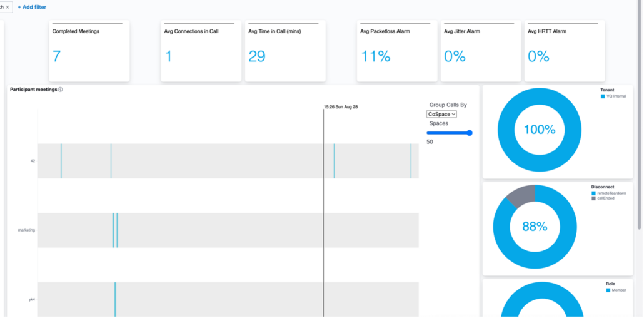
Task: Click the first meeting bar in row 42
Action: tap(61, 161)
